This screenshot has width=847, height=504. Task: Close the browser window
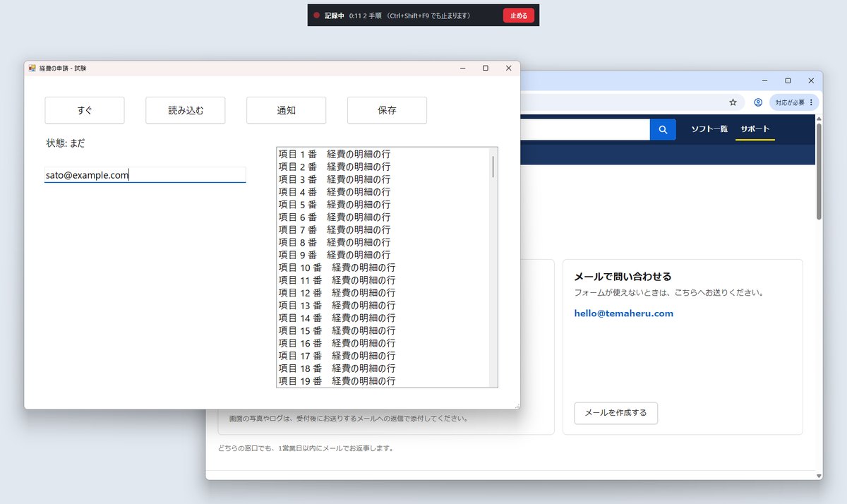coord(811,80)
